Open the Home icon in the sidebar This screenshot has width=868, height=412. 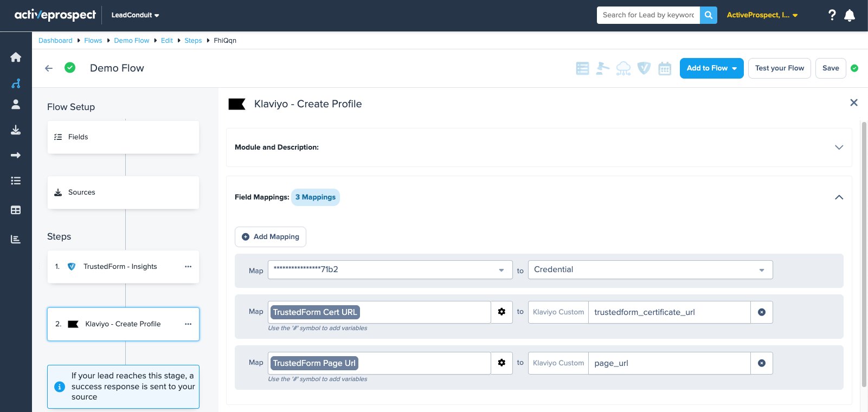(16, 57)
